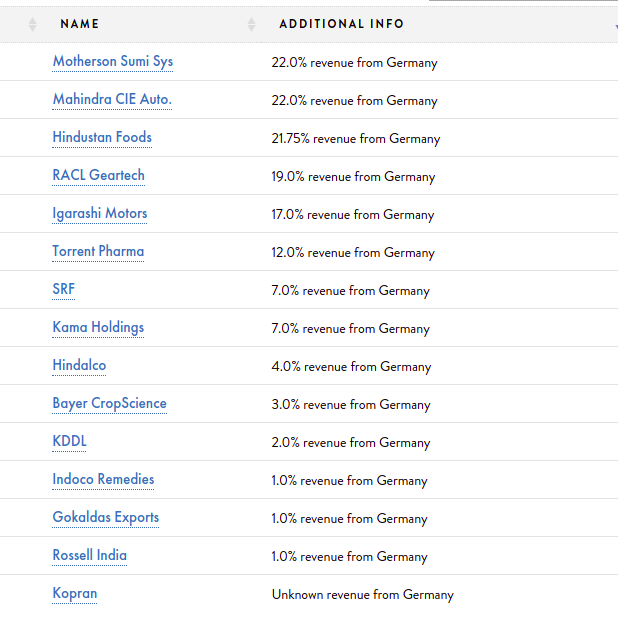Open the Indoco Remedies link

[x=103, y=479]
